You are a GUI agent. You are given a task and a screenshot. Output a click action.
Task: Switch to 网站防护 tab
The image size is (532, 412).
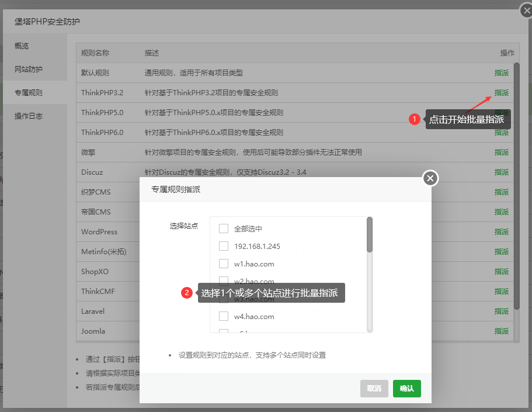pyautogui.click(x=29, y=70)
